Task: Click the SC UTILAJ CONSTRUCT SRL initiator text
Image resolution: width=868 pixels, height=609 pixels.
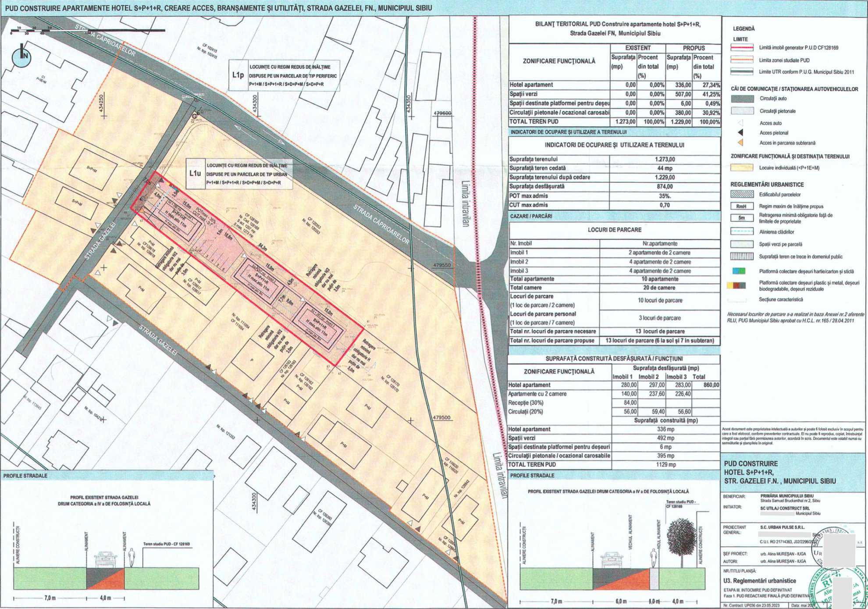Action: pos(785,508)
